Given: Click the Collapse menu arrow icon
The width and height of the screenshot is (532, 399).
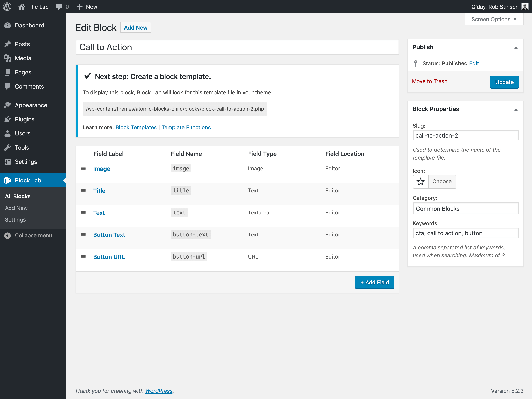Looking at the screenshot, I should (7, 235).
